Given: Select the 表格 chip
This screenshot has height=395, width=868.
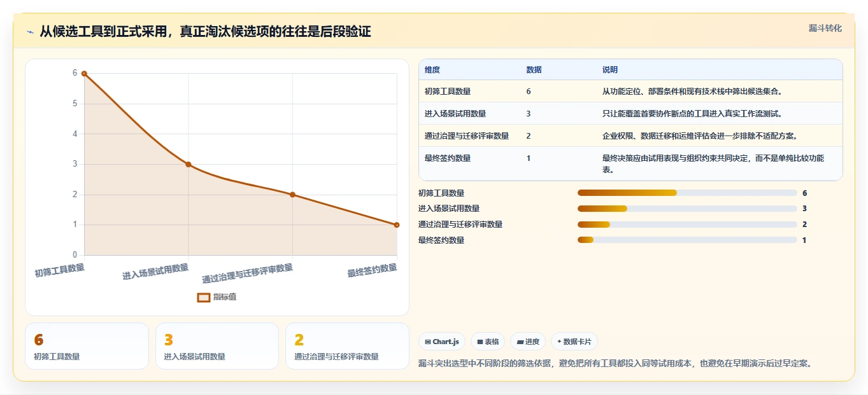Looking at the screenshot, I should click(x=488, y=342).
